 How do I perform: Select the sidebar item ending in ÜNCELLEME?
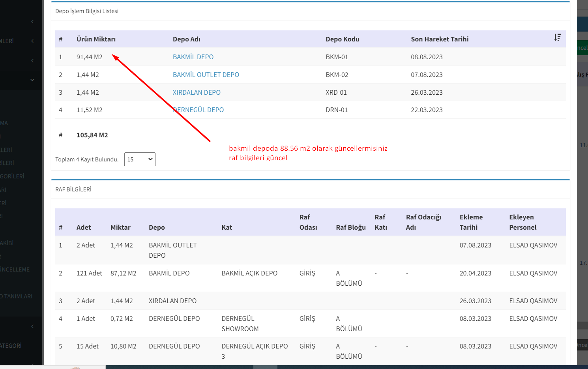click(x=15, y=270)
